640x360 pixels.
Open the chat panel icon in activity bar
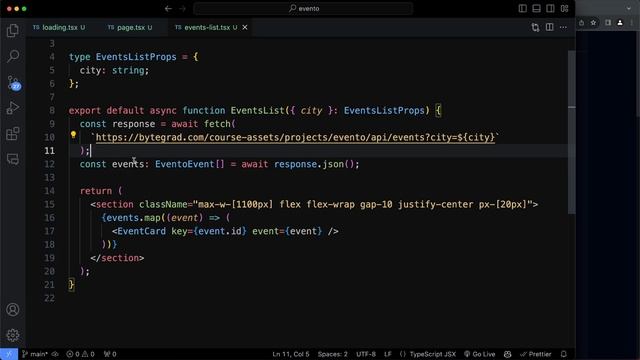point(13,160)
